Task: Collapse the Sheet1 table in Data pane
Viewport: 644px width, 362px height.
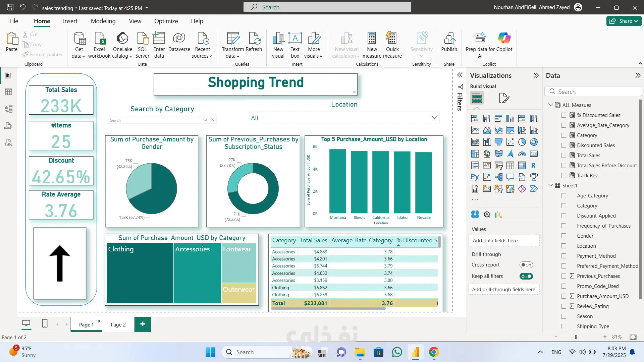Action: [x=550, y=185]
